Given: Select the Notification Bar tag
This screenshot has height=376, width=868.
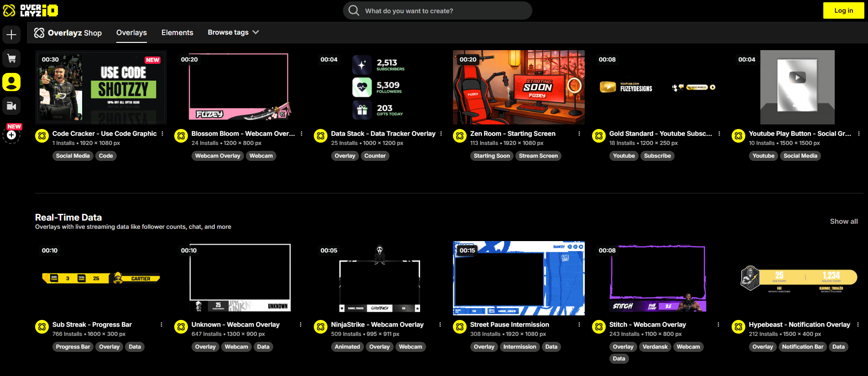Looking at the screenshot, I should click(x=802, y=347).
